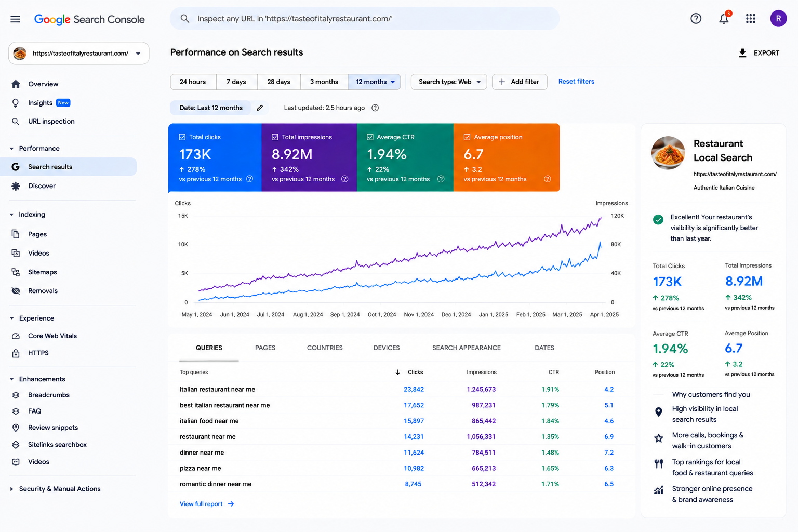Click the Add filter button
This screenshot has width=798, height=532.
(520, 82)
